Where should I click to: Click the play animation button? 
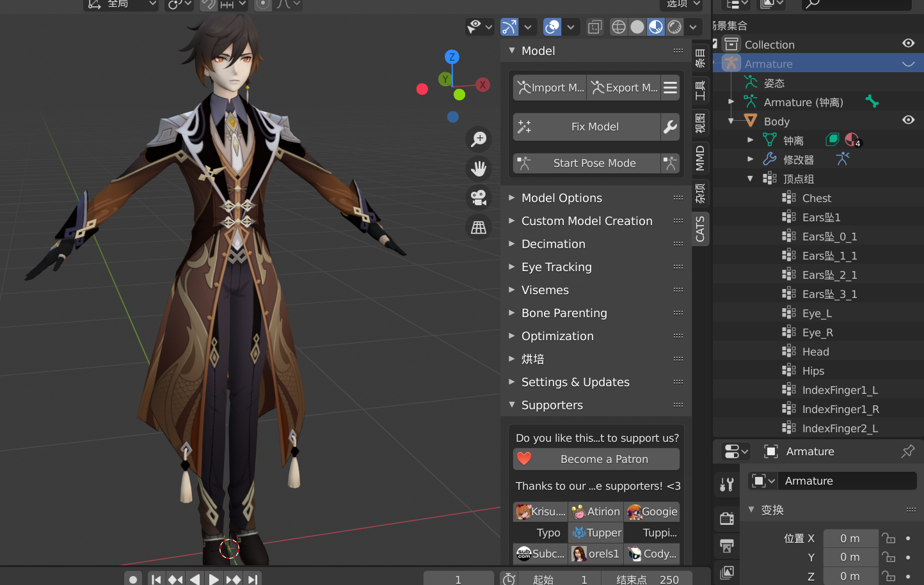(214, 579)
